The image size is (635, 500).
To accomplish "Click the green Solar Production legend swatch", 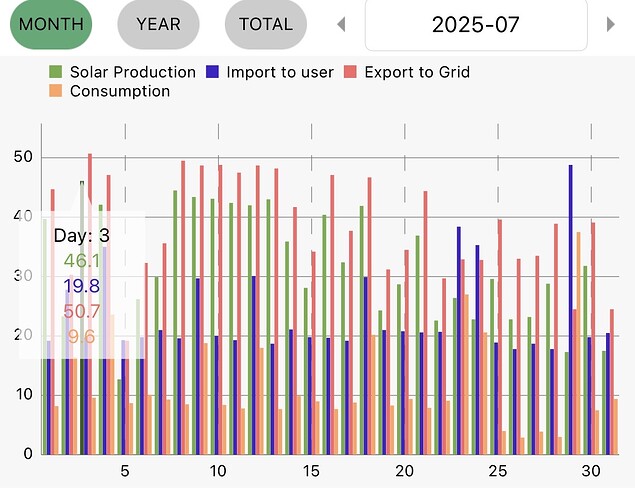I will [x=56, y=72].
